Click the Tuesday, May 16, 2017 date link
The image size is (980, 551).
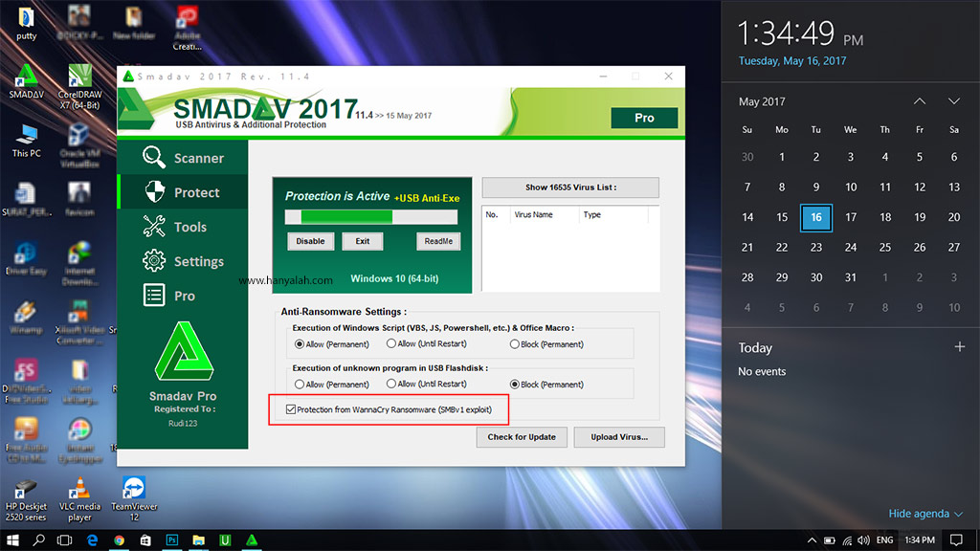tap(791, 60)
